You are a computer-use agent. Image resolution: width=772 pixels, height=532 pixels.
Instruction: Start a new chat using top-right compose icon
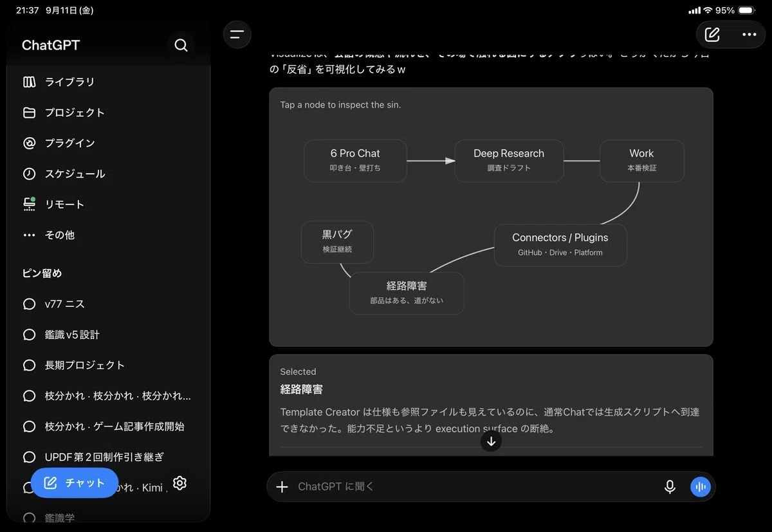click(x=712, y=35)
